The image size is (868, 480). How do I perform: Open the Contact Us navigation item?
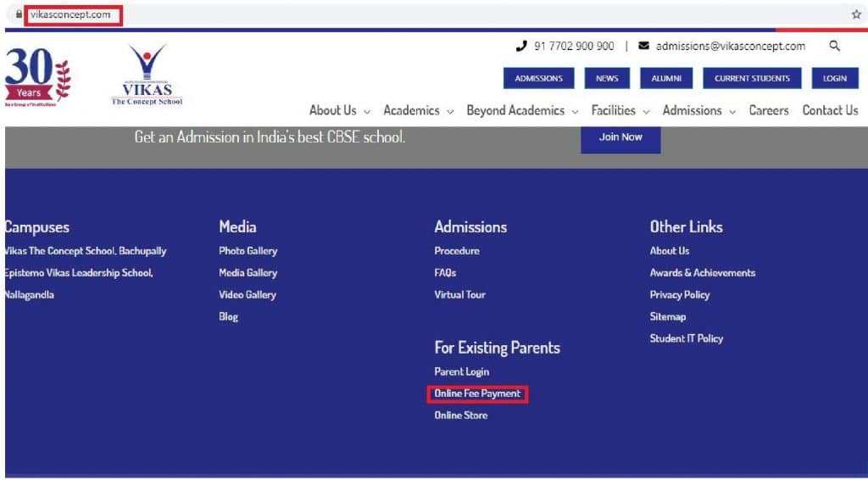(x=830, y=110)
